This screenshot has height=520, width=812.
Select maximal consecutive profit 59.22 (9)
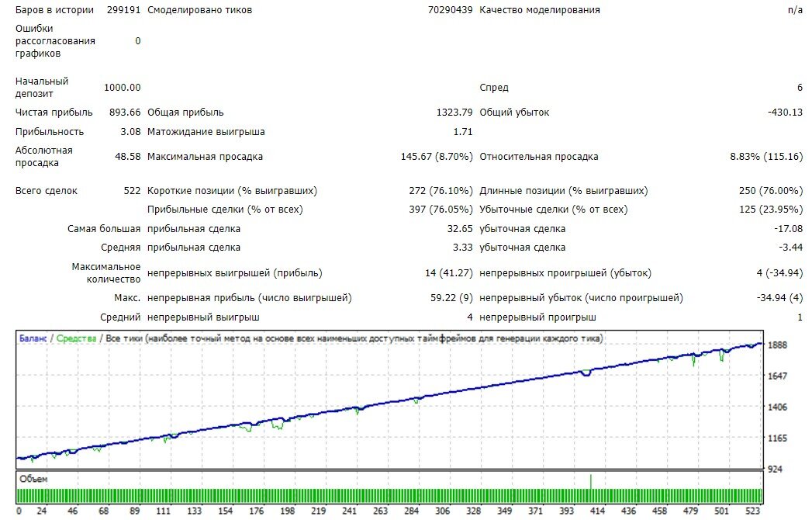pos(451,298)
